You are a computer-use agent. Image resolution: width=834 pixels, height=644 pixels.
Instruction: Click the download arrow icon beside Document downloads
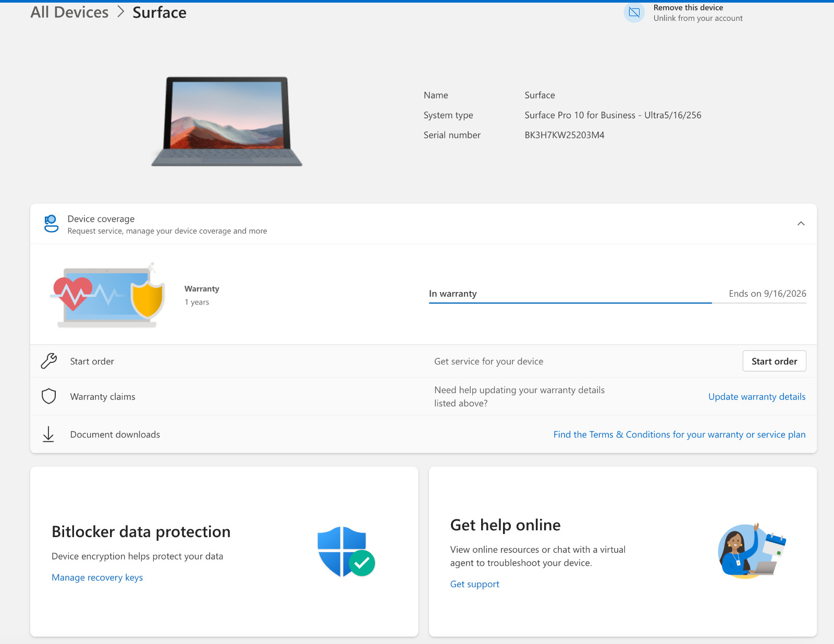tap(48, 434)
